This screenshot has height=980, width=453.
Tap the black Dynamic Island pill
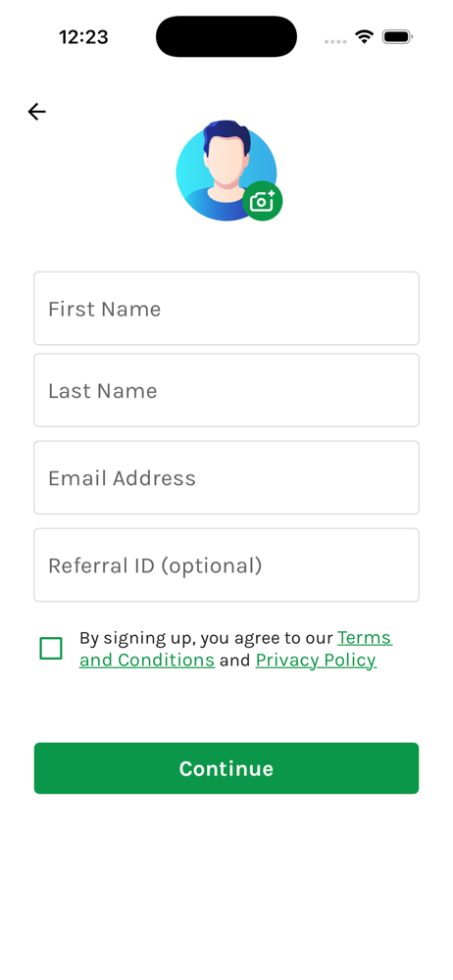pyautogui.click(x=226, y=36)
